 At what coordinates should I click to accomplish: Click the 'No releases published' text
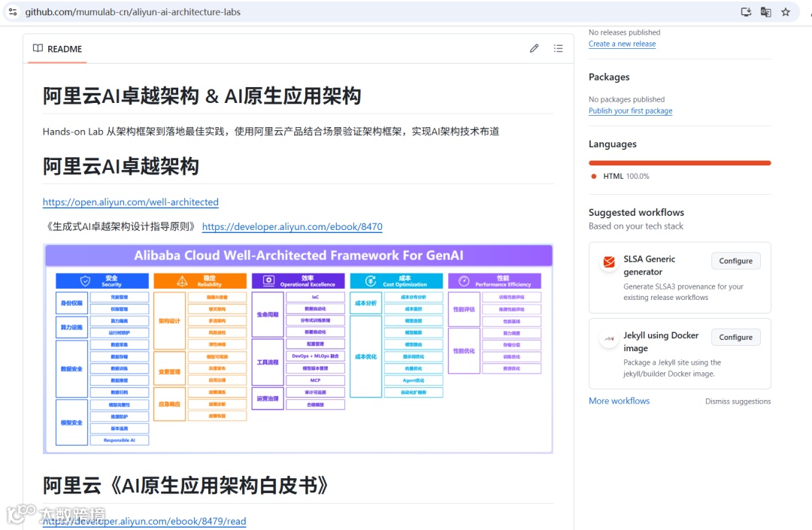(x=624, y=32)
